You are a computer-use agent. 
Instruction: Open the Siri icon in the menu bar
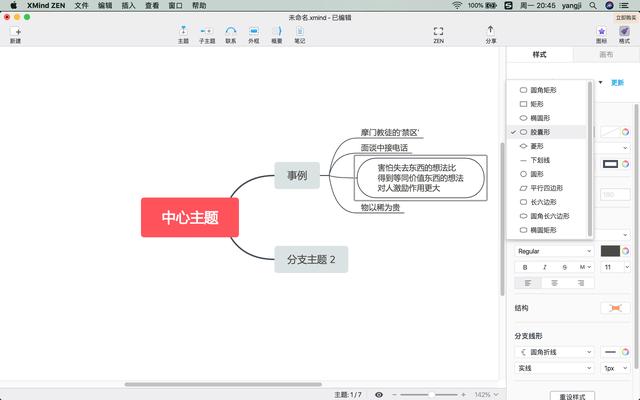(x=609, y=5)
